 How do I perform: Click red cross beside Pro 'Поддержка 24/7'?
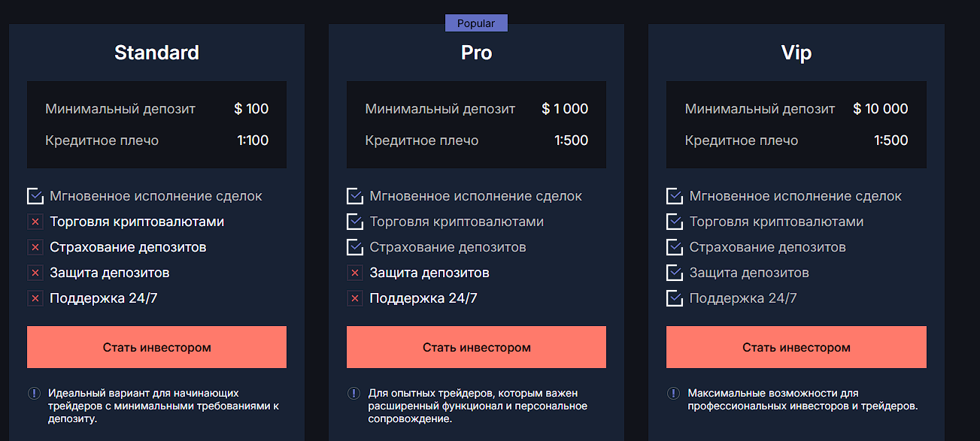(x=355, y=298)
